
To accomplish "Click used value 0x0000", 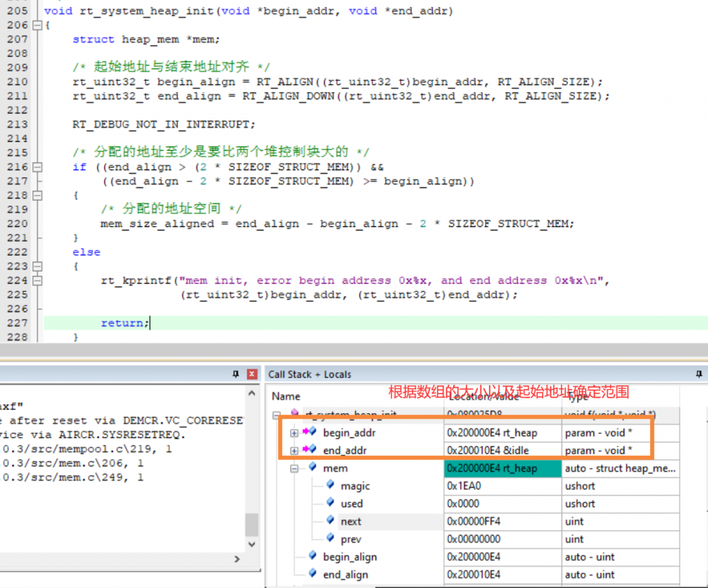I will pyautogui.click(x=463, y=504).
